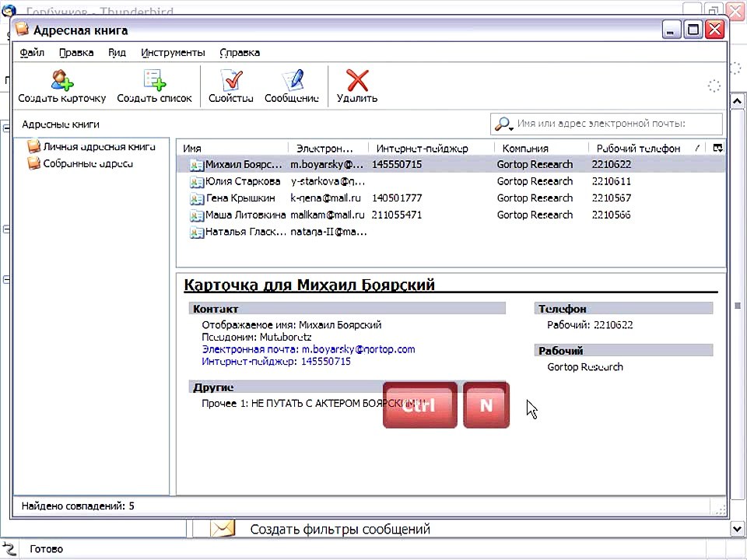Click the name or email search field

(x=606, y=124)
